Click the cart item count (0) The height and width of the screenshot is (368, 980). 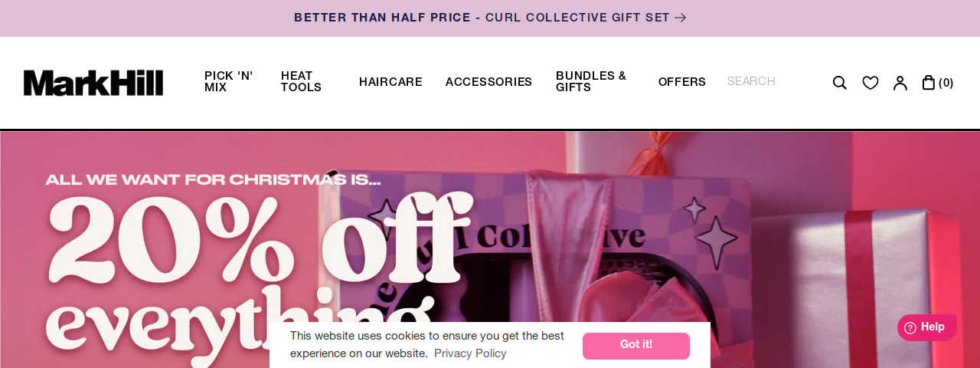click(946, 83)
